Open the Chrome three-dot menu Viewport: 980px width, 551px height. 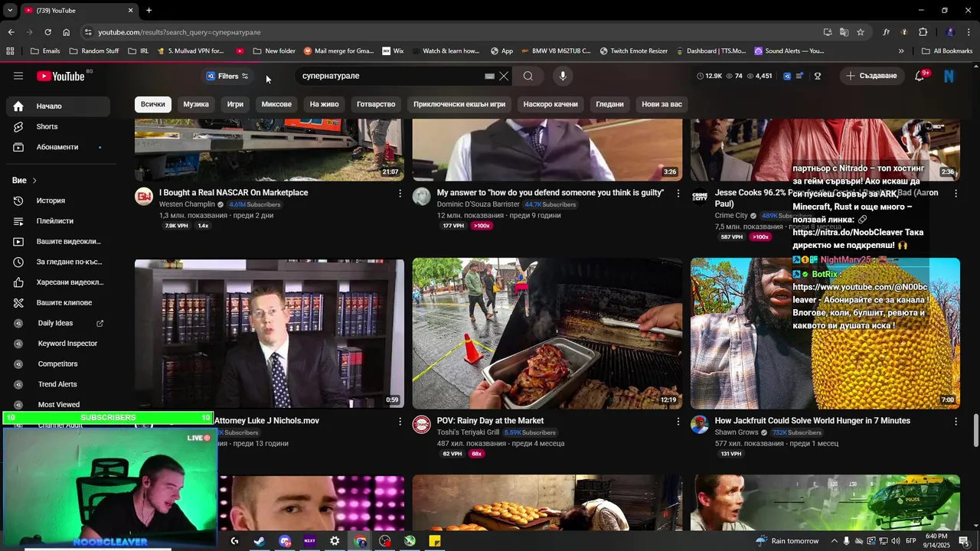tap(968, 32)
